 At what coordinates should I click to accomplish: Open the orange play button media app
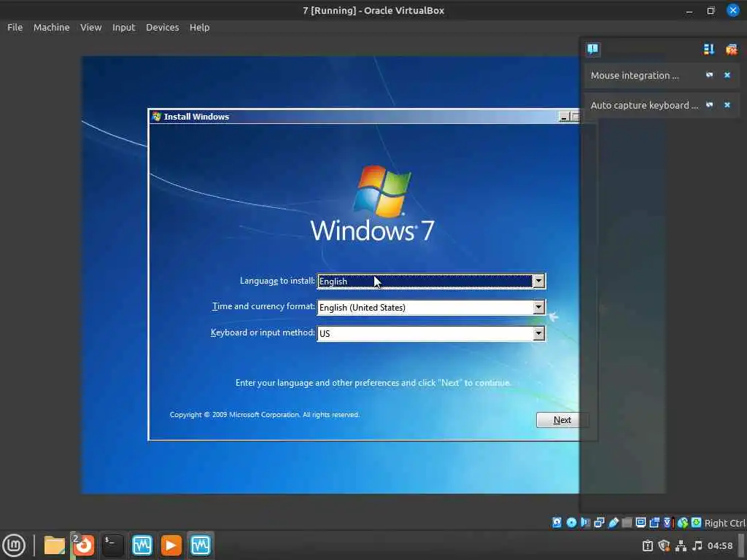point(171,545)
